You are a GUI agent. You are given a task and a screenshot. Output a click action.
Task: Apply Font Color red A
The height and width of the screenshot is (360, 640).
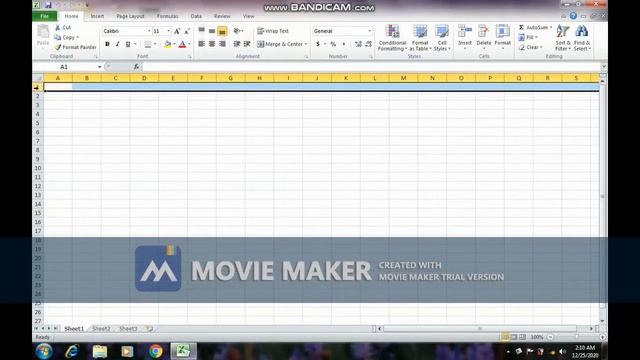(x=182, y=44)
